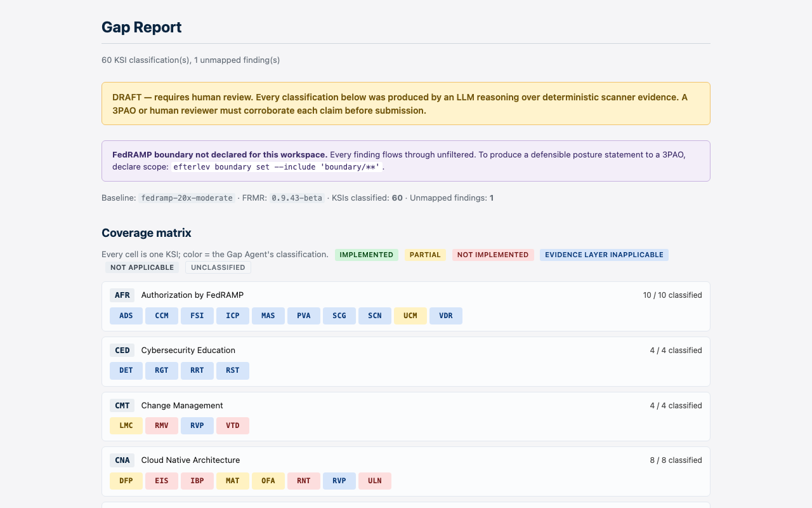Click the AFR family tag
Viewport: 812px width, 508px height.
[122, 295]
